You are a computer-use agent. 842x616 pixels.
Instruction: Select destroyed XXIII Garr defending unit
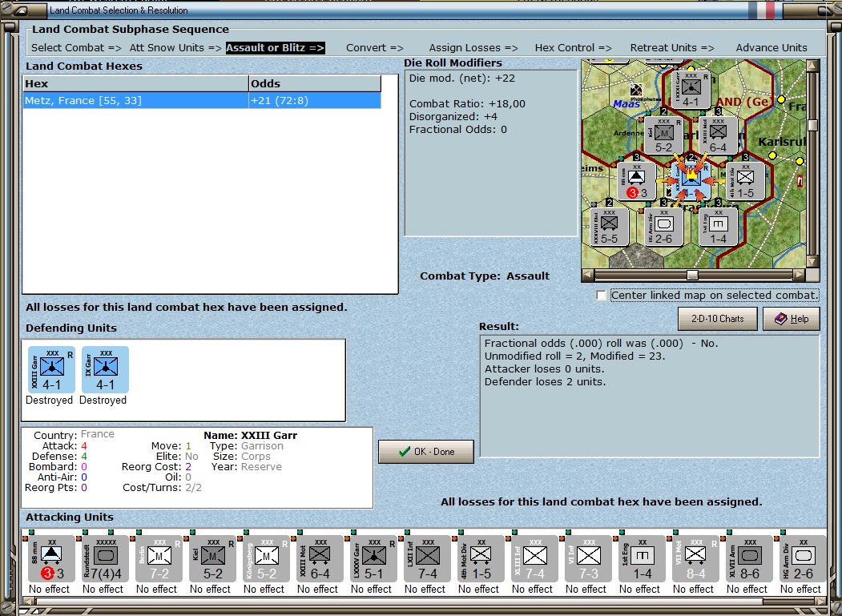coord(51,369)
